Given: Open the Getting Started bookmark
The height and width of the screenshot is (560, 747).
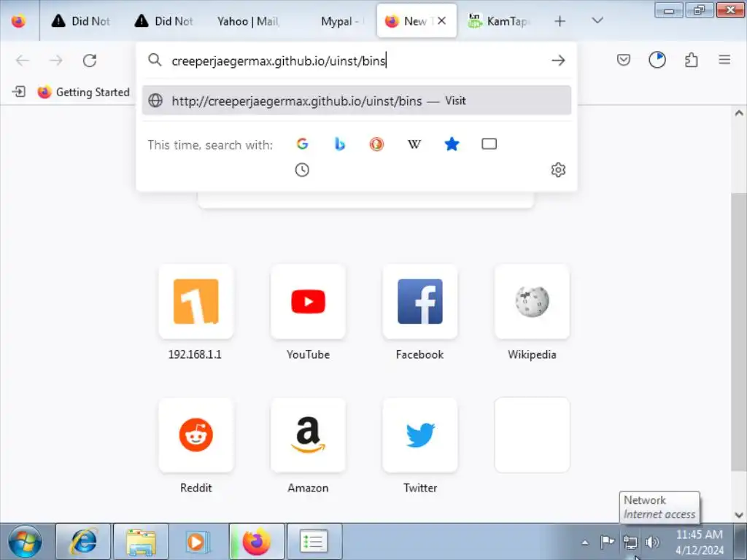Looking at the screenshot, I should coord(84,92).
